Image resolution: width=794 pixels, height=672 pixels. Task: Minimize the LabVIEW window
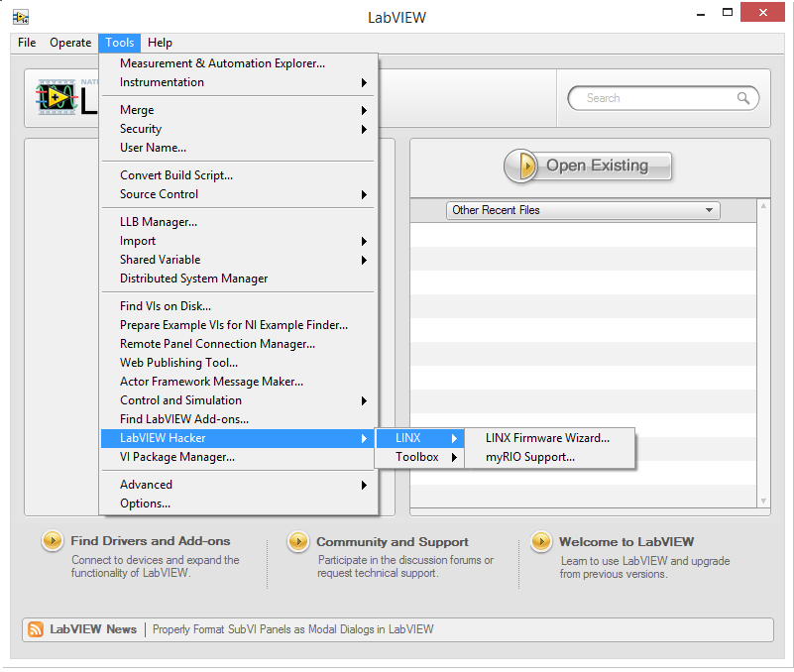point(701,14)
